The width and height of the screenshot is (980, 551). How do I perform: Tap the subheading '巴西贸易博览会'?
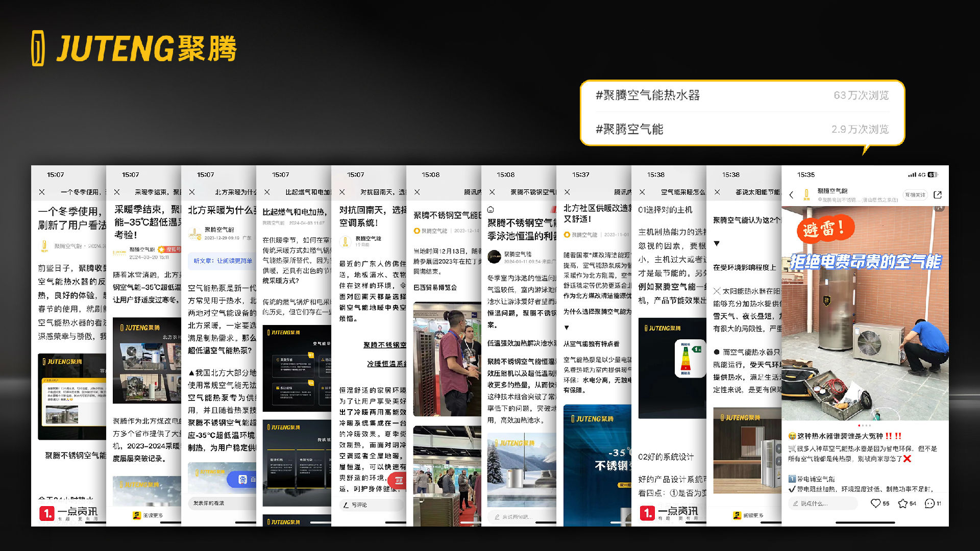point(435,288)
